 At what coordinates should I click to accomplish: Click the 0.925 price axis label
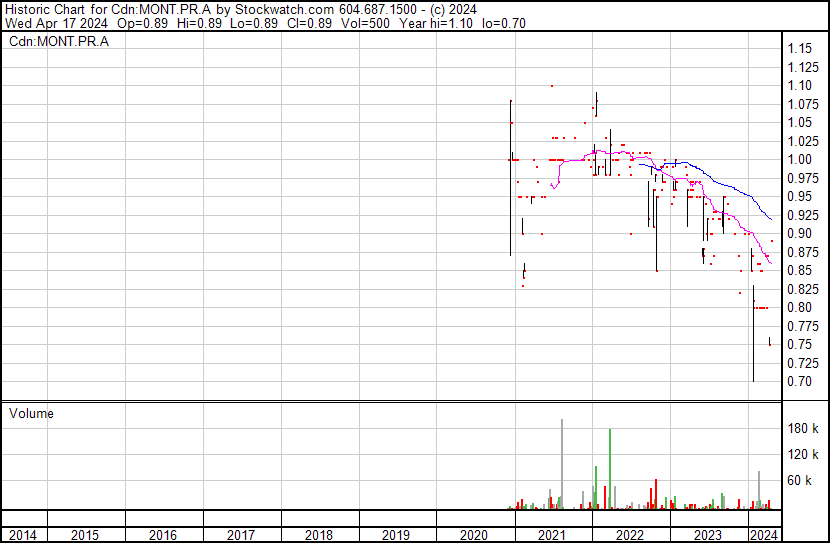tap(803, 215)
